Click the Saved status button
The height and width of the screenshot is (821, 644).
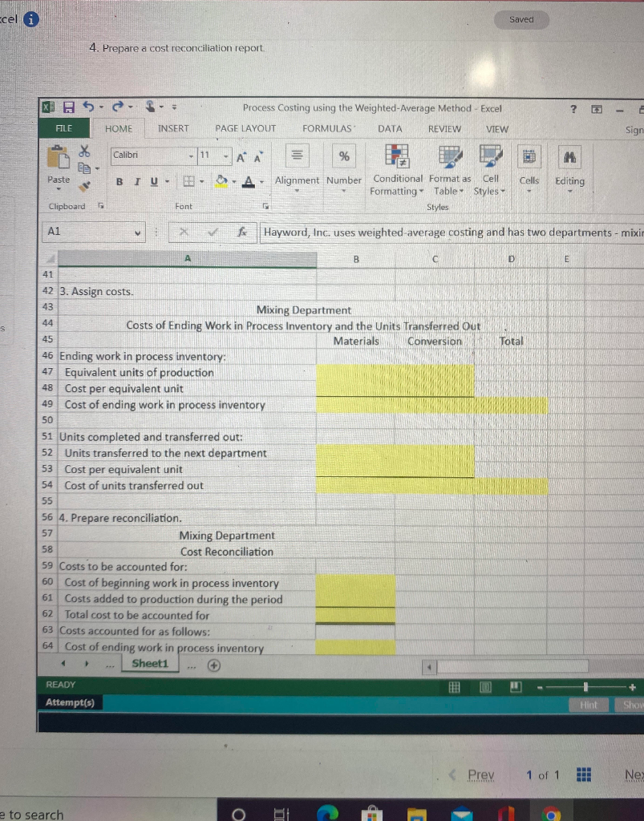521,19
